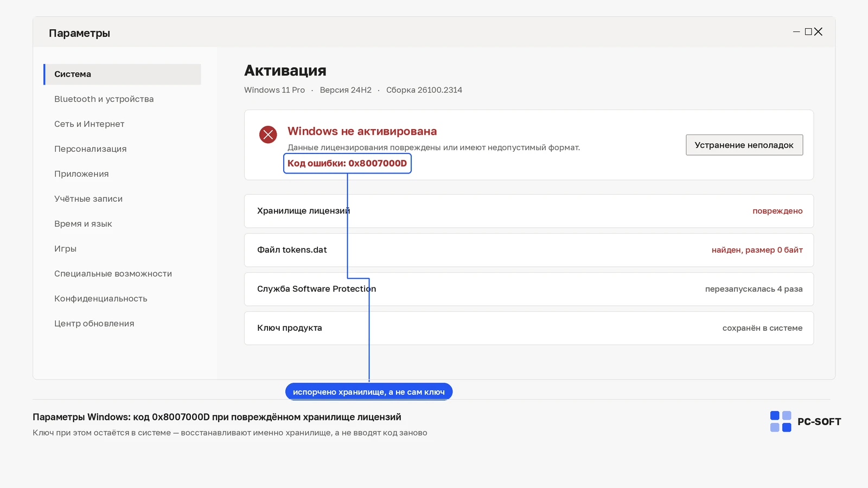
Task: Click the Устранение неполадок button
Action: pos(744,145)
